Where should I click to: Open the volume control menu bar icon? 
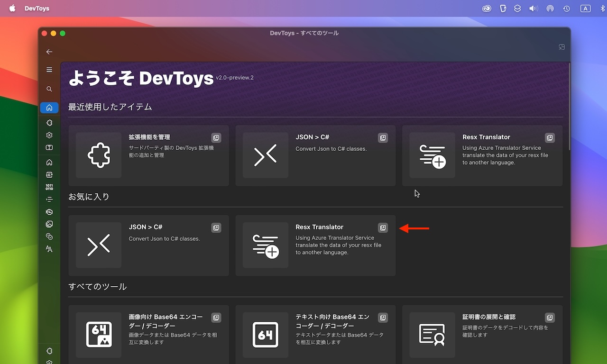coord(533,9)
